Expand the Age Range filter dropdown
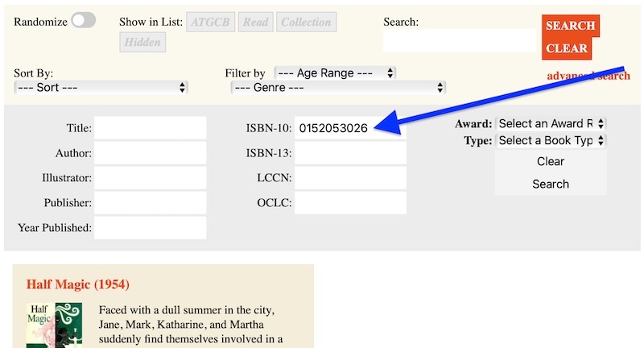 [335, 72]
